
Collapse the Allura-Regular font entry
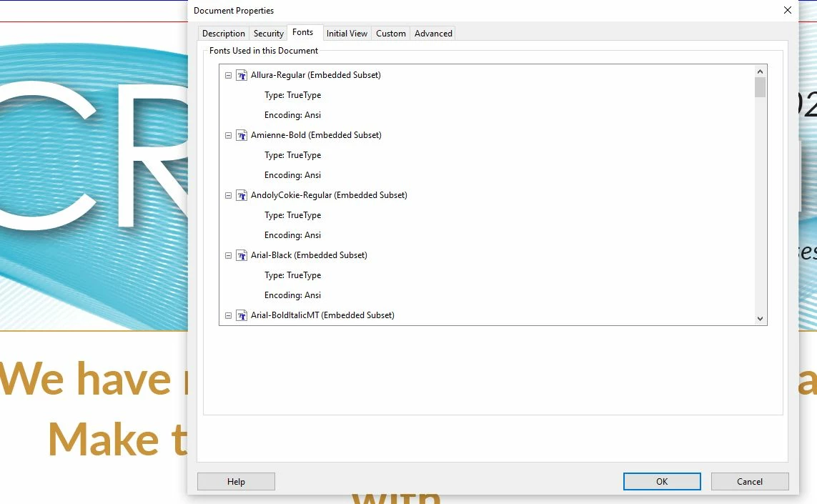pos(228,76)
